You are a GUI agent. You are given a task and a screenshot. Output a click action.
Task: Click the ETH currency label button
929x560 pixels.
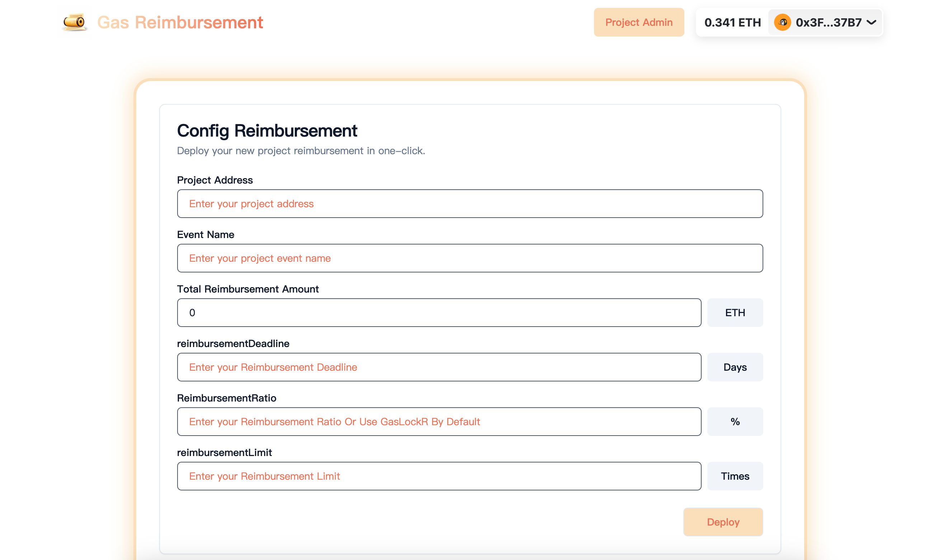click(x=735, y=312)
